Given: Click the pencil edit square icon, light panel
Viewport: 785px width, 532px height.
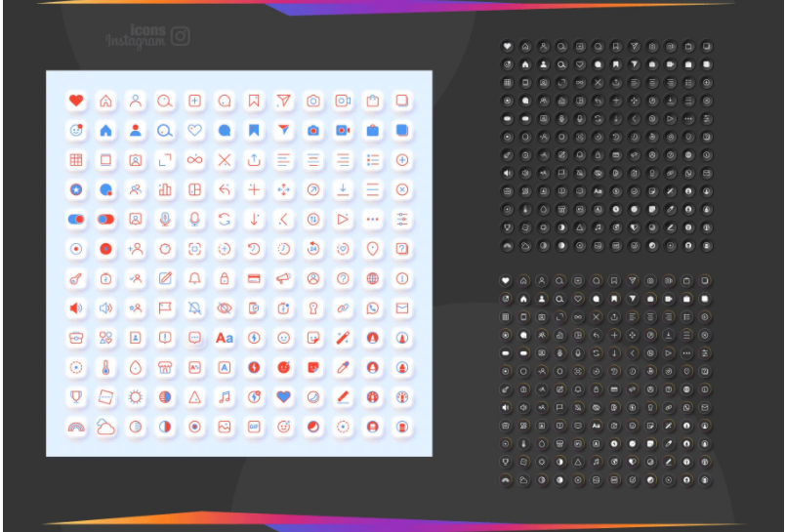Looking at the screenshot, I should (165, 279).
